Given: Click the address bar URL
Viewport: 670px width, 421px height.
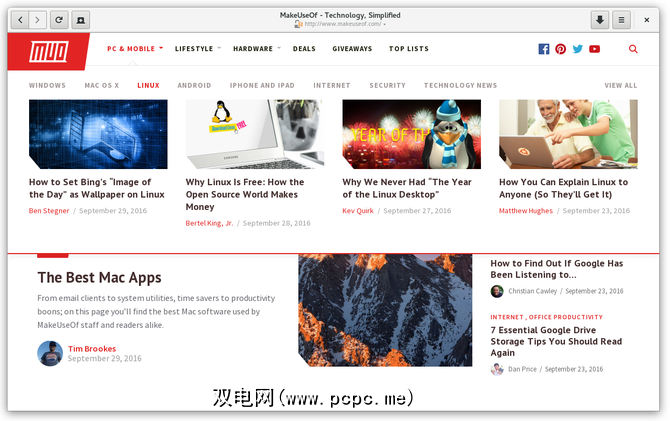Looking at the screenshot, I should [343, 24].
